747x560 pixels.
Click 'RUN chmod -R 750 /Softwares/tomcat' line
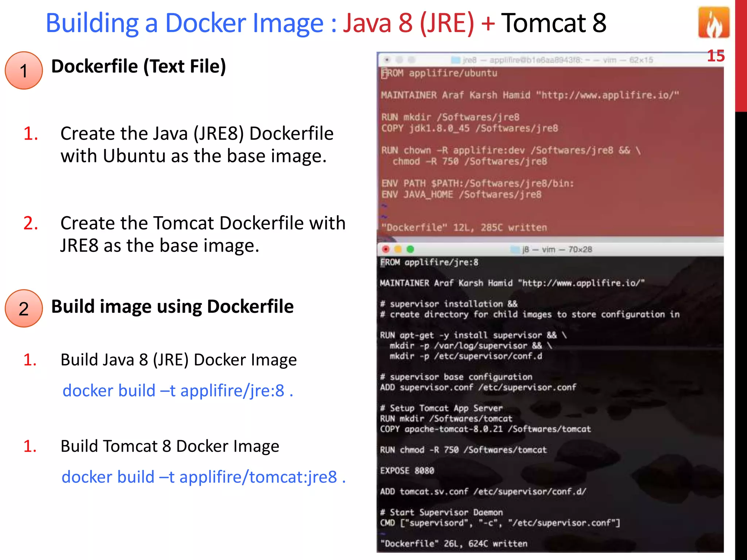463,450
